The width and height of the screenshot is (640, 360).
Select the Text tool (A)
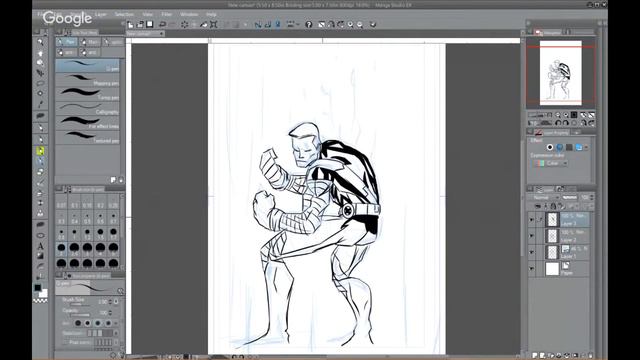(40, 246)
